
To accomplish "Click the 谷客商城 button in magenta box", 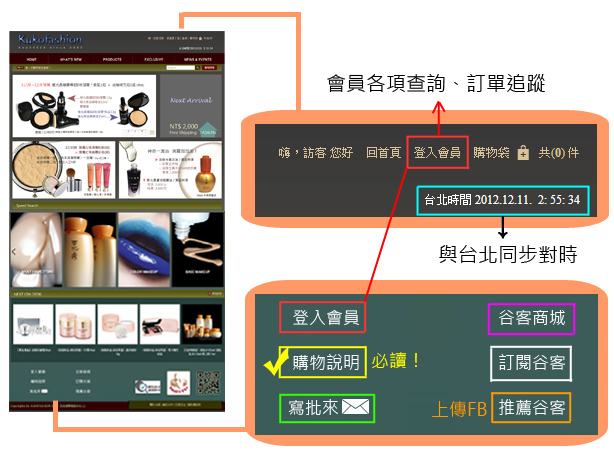I will [x=532, y=319].
